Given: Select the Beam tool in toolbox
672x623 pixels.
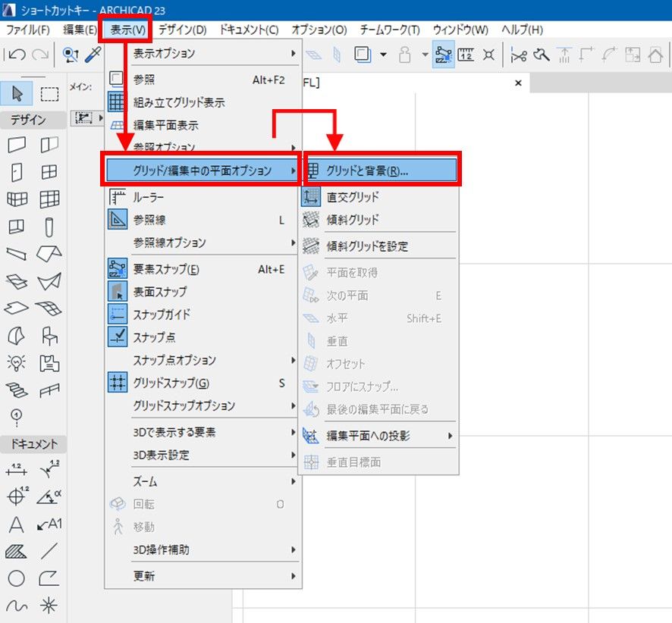Looking at the screenshot, I should (x=17, y=255).
